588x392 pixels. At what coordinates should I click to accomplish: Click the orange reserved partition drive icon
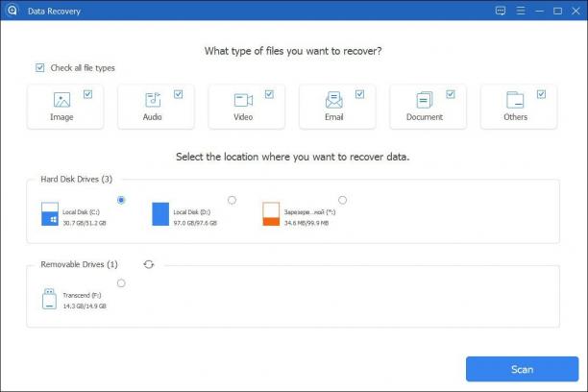click(x=271, y=214)
